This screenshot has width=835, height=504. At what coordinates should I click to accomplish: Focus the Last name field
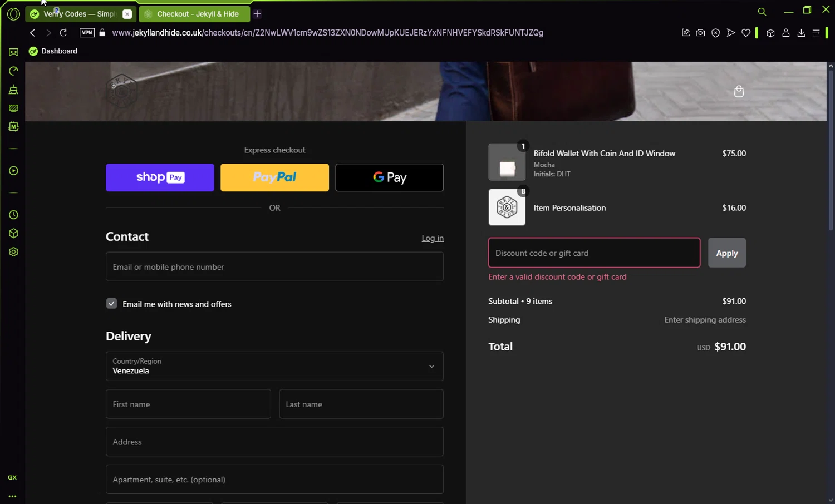(361, 404)
